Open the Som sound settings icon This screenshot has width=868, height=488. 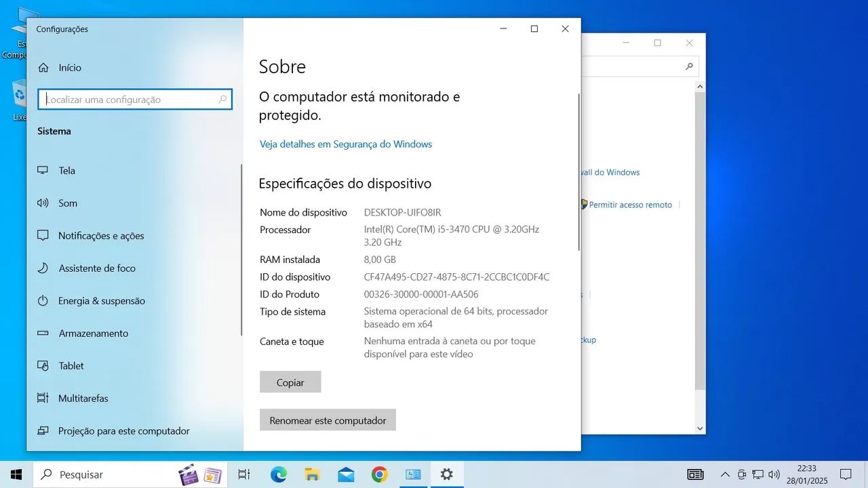point(43,203)
